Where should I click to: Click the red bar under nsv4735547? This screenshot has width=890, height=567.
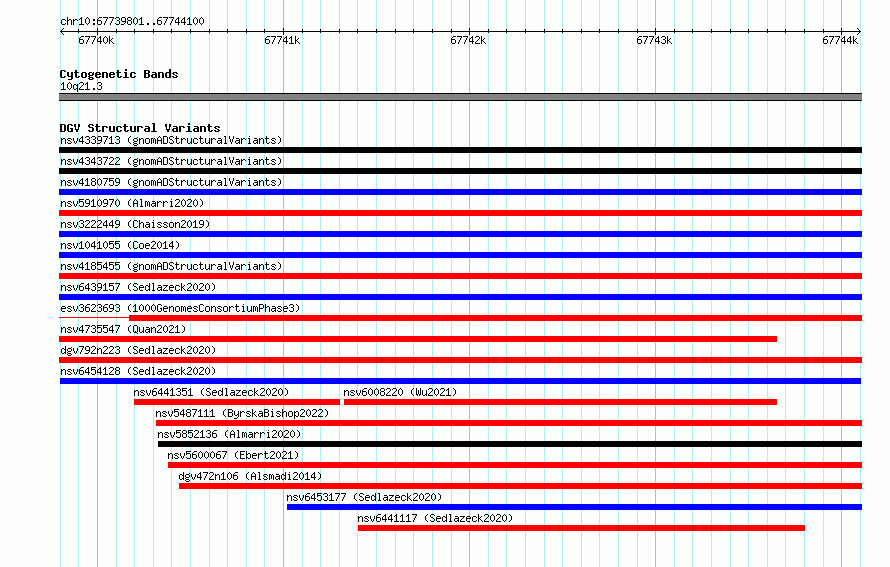point(418,339)
